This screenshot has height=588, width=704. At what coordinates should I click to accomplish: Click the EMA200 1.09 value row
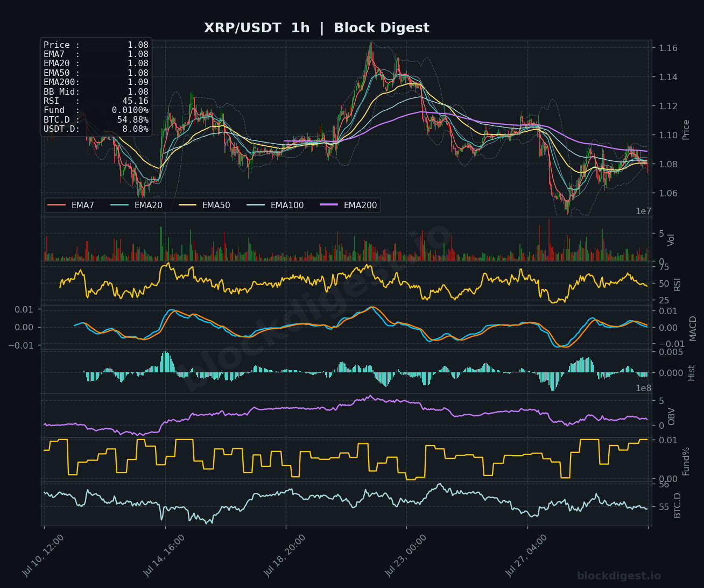[x=96, y=82]
